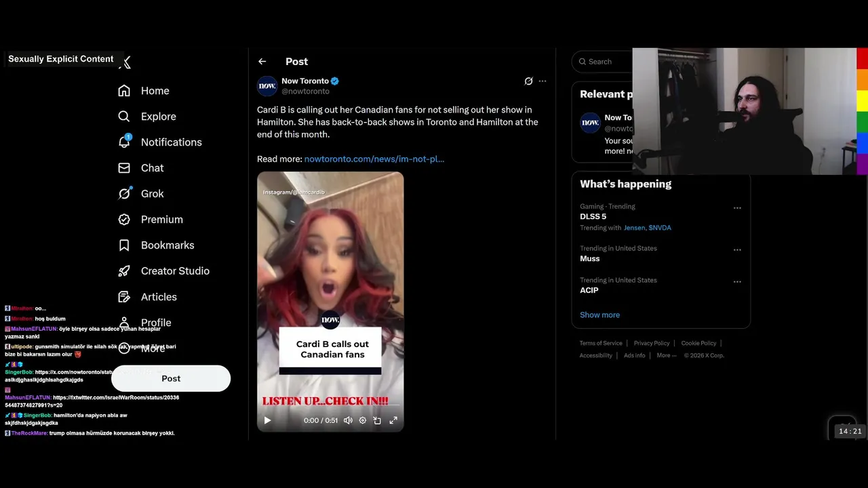Click the 0:00 / 0:51 video time
The width and height of the screenshot is (868, 488).
[x=321, y=420]
